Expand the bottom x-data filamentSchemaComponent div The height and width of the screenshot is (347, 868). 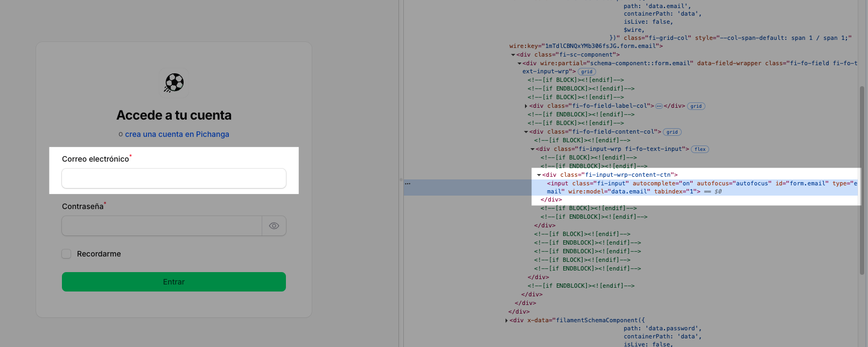click(507, 321)
